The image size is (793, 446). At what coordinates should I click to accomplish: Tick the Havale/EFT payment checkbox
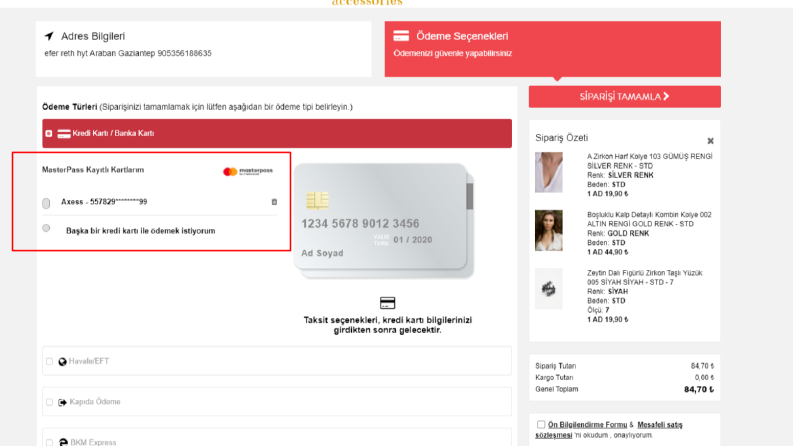pos(49,362)
